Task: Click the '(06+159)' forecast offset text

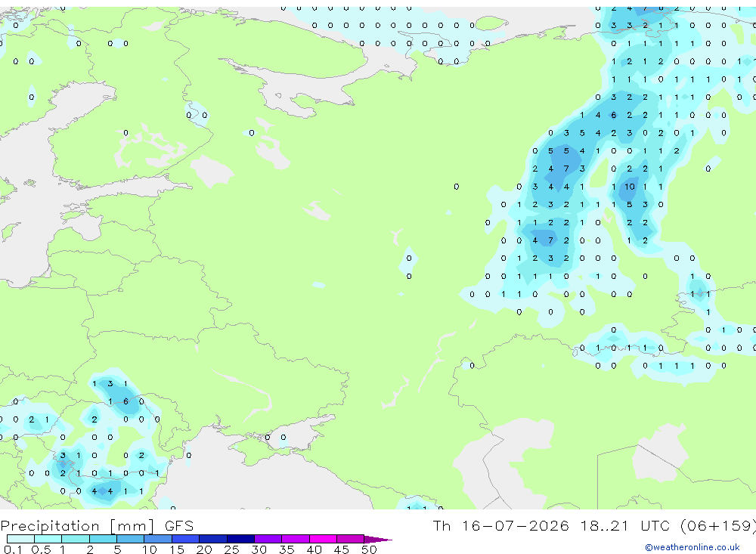Action: pyautogui.click(x=717, y=525)
